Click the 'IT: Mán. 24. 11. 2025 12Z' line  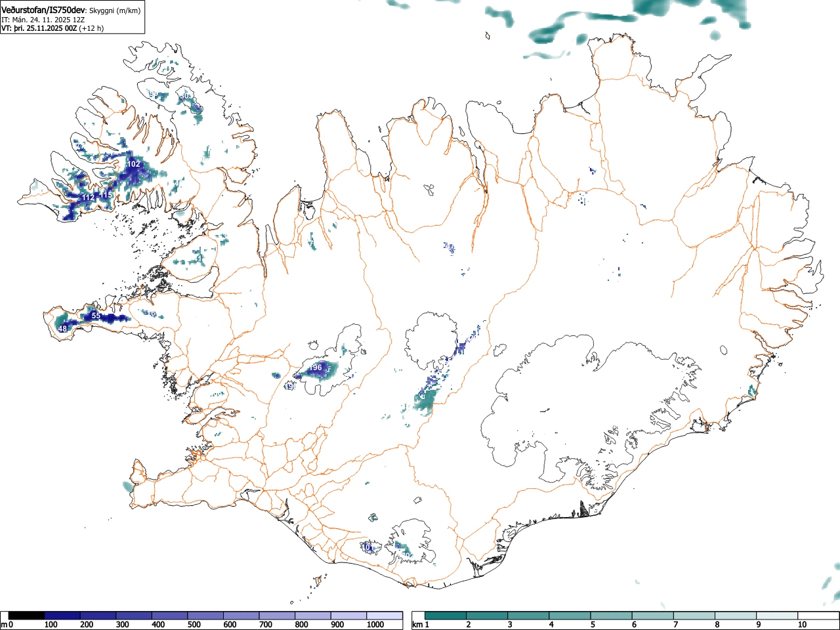point(43,20)
